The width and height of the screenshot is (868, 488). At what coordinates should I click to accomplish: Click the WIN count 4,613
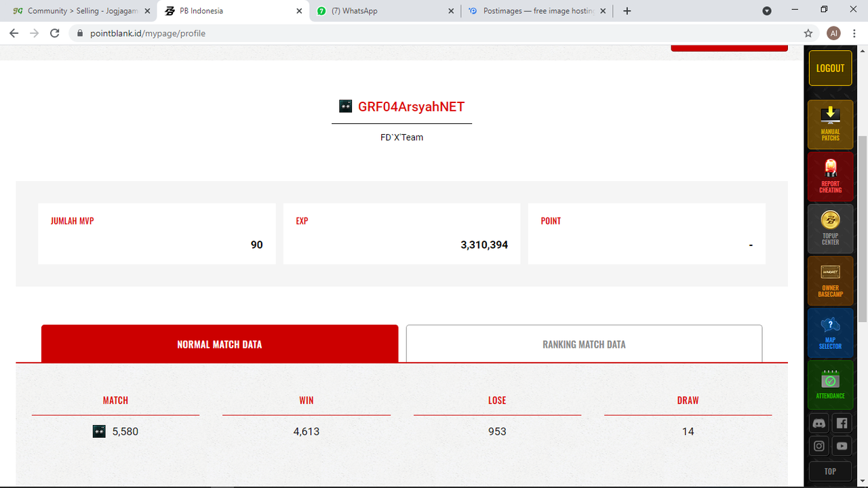[307, 431]
